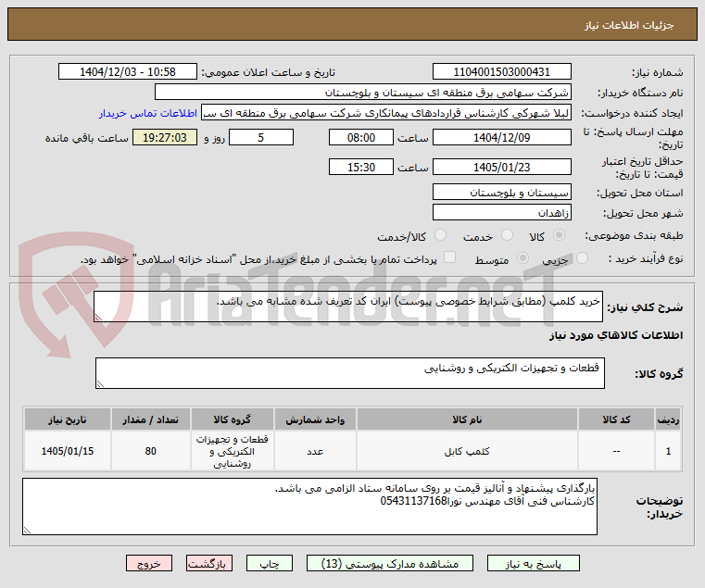Click the remaining time counter 19:27:03
The image size is (705, 588).
[165, 138]
